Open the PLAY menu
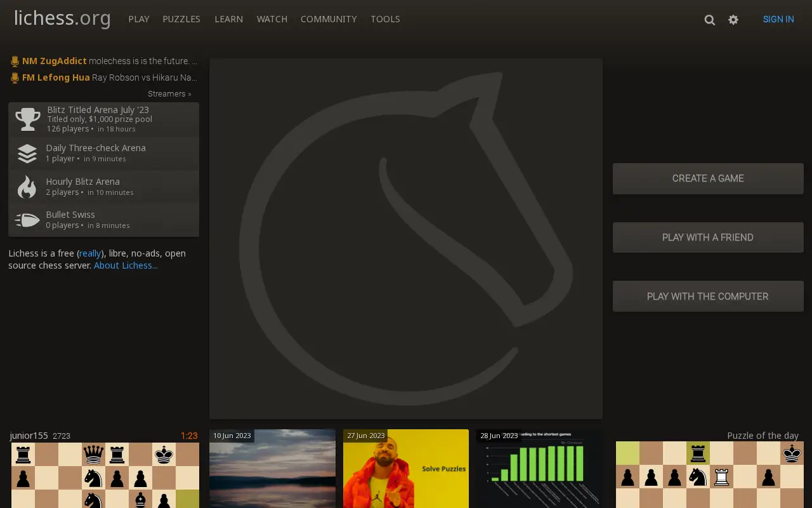812x508 pixels. 138,19
